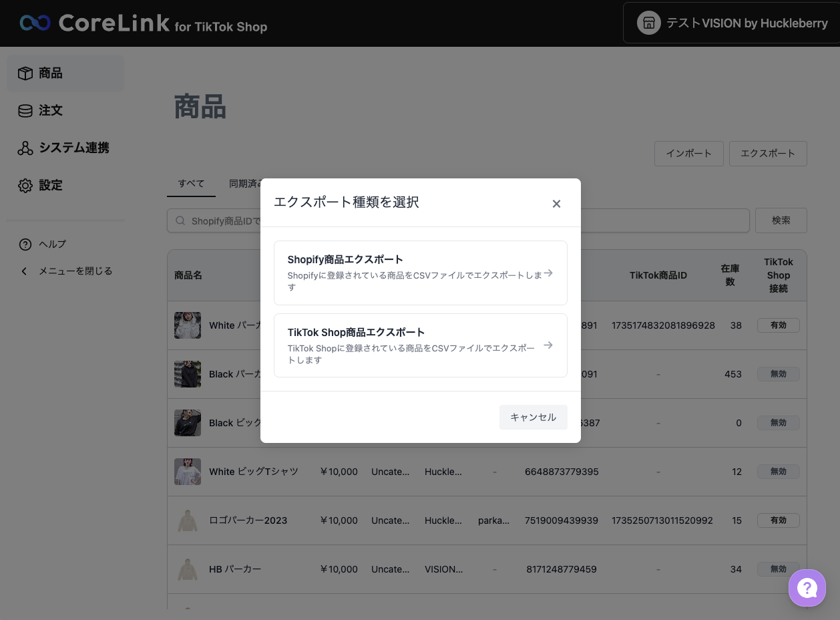This screenshot has height=620, width=840.
Task: Collapse sidebar via メニューを閉じる chevron
Action: (x=25, y=271)
